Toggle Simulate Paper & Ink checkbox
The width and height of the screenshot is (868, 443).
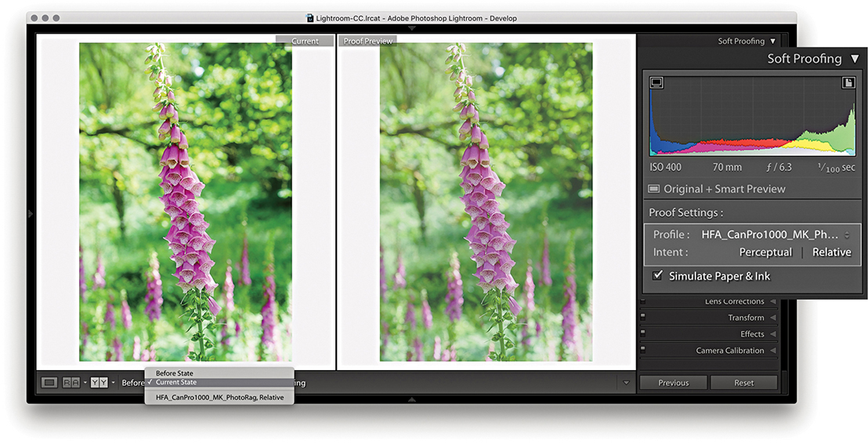(x=657, y=276)
